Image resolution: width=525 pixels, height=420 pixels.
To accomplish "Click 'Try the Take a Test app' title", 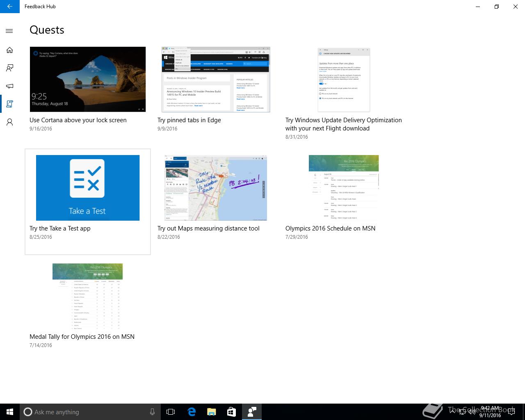I will click(60, 228).
